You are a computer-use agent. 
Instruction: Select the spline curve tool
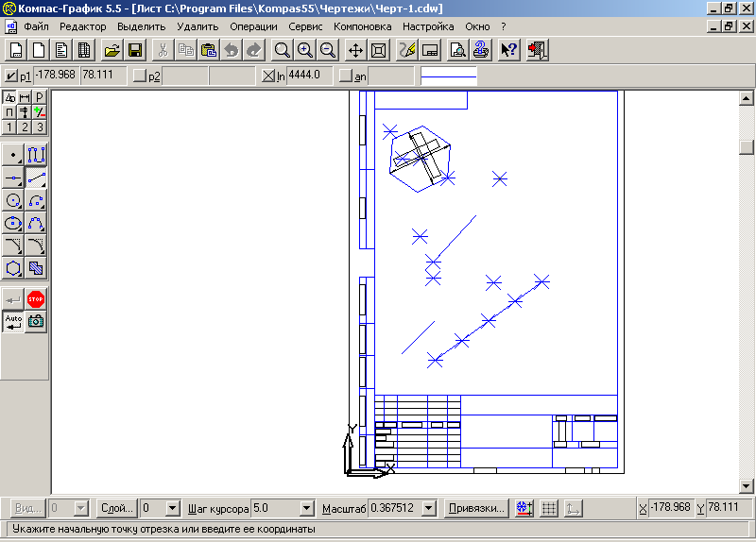tap(36, 223)
